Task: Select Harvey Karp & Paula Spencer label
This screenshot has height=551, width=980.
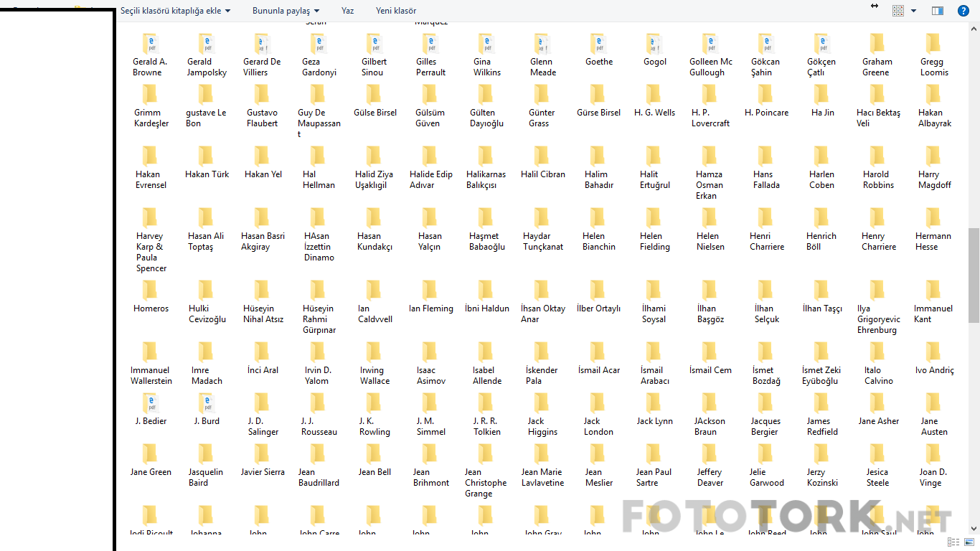Action: tap(151, 252)
